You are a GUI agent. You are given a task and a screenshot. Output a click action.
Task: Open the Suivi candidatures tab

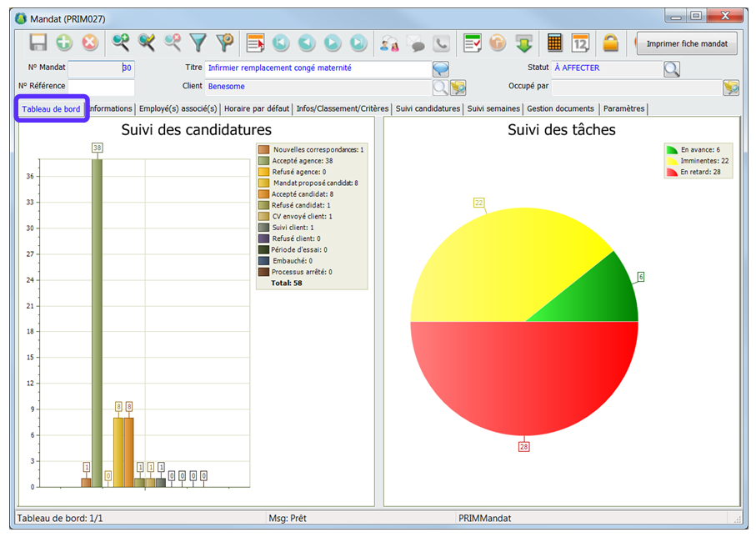pos(428,109)
